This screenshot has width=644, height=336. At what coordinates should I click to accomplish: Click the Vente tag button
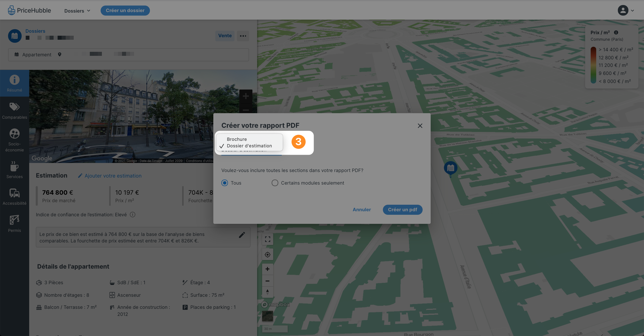(225, 36)
